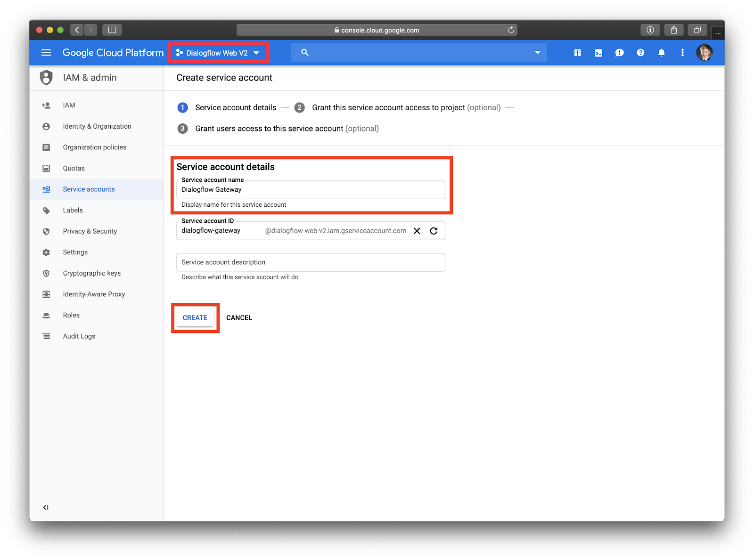Click the Organization policies icon
The width and height of the screenshot is (754, 560).
pos(46,147)
